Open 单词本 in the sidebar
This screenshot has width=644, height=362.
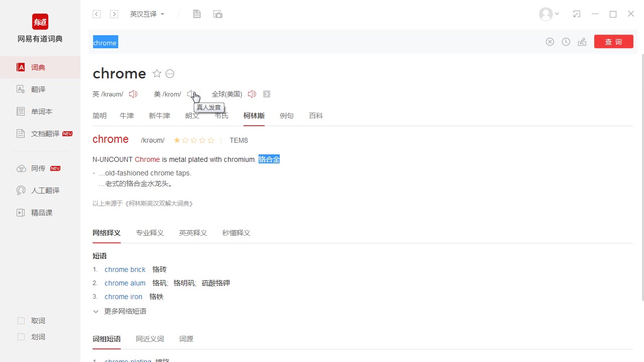(40, 112)
